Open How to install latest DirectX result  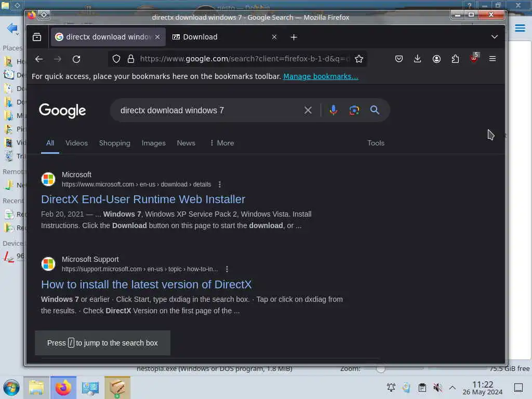click(146, 284)
